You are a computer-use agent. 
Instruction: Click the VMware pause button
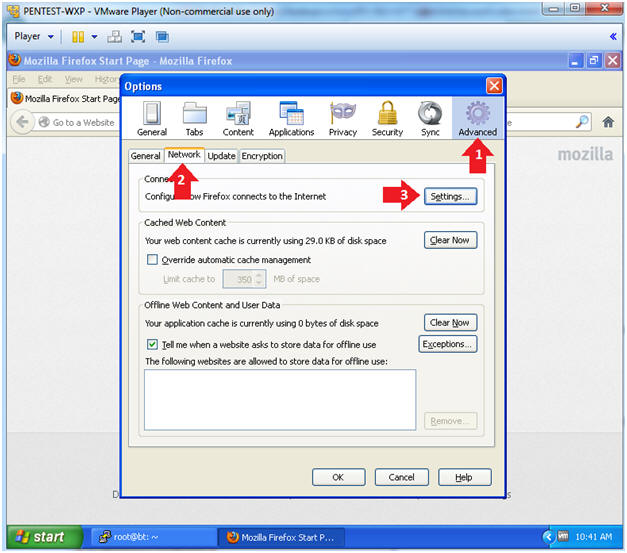[78, 37]
